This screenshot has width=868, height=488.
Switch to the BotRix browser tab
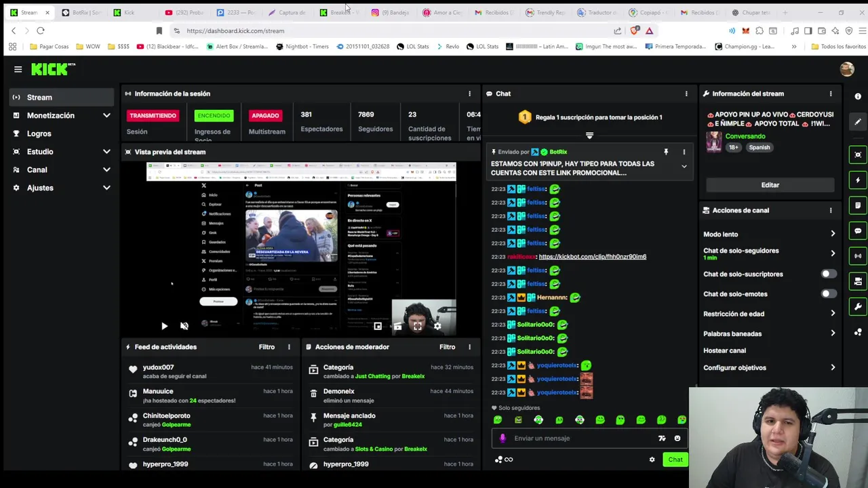coord(81,12)
